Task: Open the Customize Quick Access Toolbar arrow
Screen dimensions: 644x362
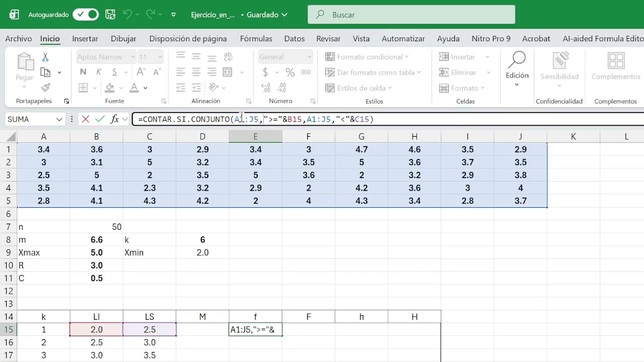Action: tap(174, 15)
